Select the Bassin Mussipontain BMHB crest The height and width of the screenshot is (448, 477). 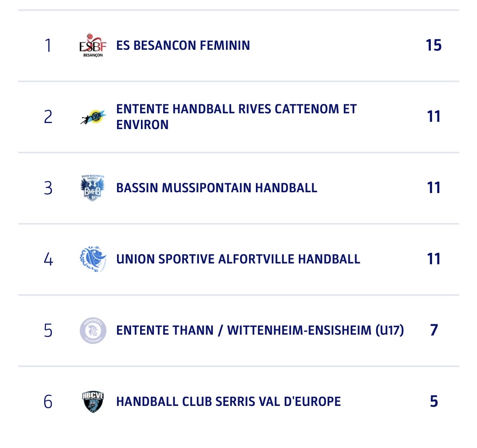click(93, 188)
